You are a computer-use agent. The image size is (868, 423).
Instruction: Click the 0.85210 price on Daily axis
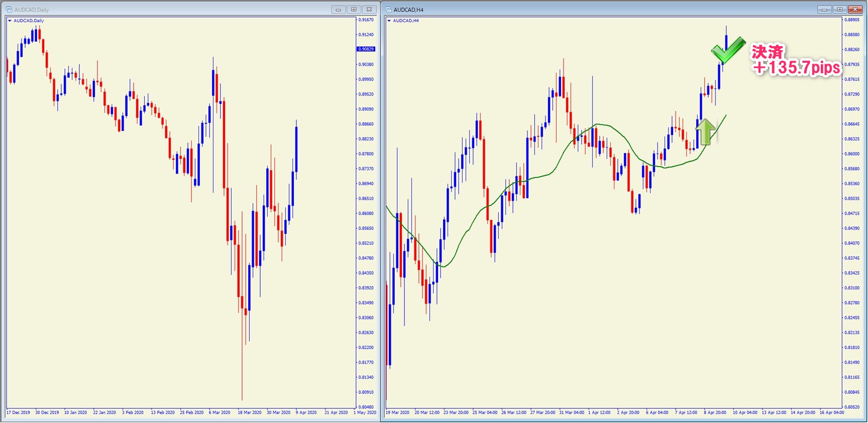click(x=366, y=243)
